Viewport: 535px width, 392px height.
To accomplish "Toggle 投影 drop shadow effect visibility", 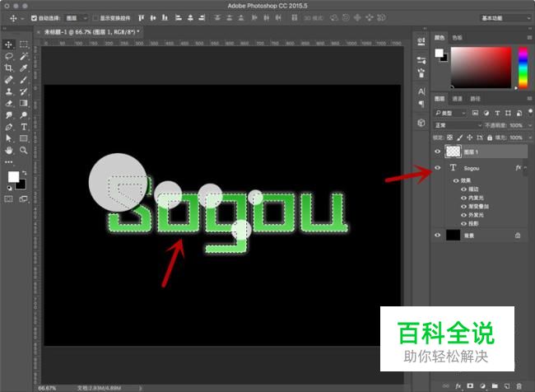I will pos(463,223).
